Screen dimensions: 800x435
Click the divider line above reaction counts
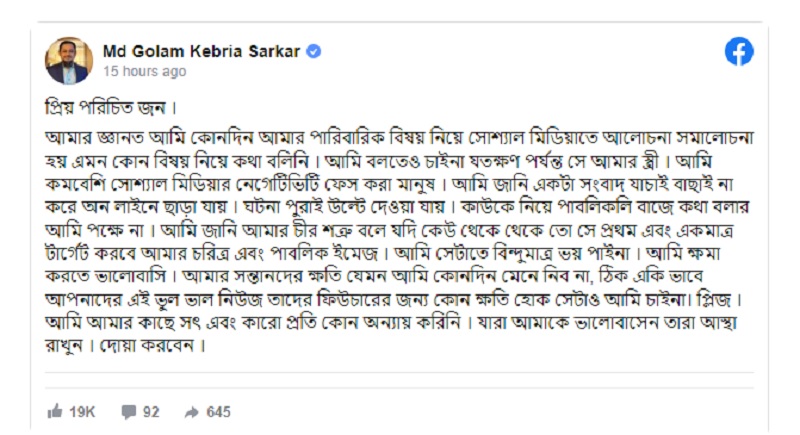(x=399, y=373)
